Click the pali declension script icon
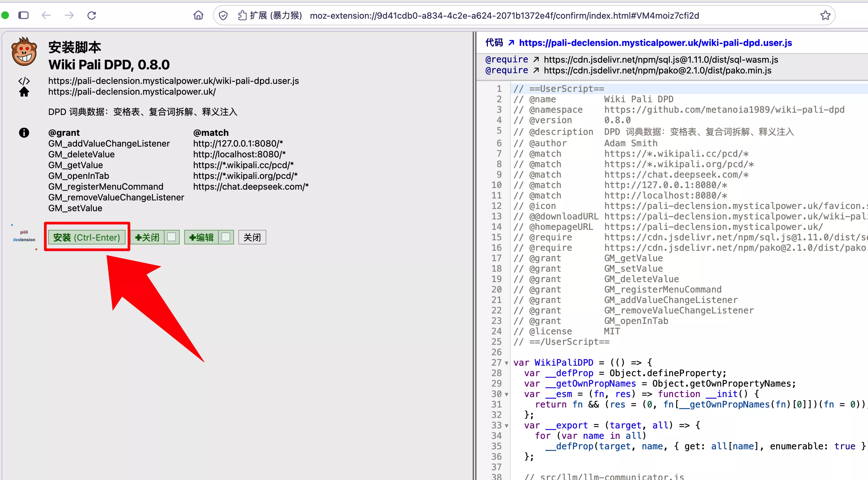Viewport: 868px width, 480px height. coord(24,236)
